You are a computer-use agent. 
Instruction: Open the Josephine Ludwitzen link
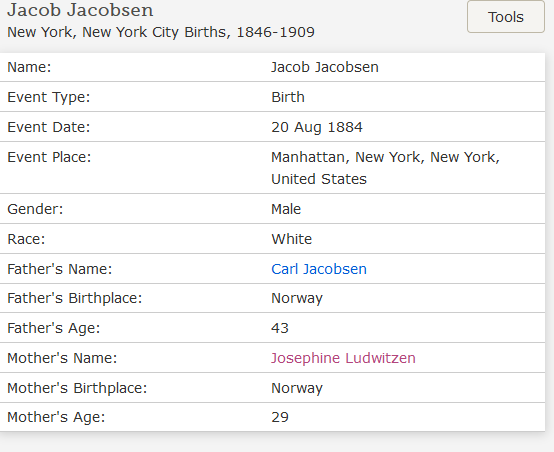(343, 358)
